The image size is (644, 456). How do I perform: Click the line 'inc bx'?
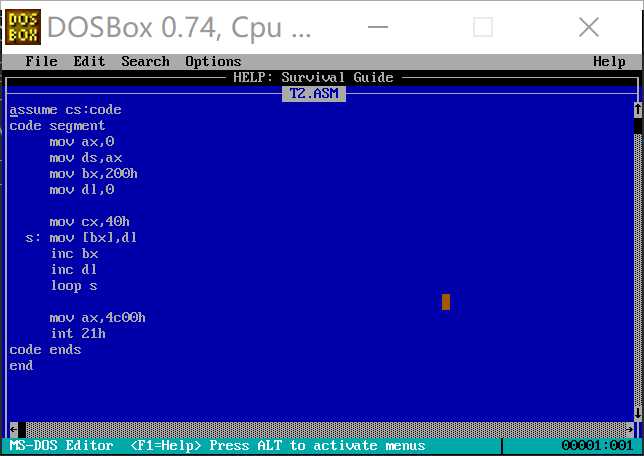pos(74,254)
